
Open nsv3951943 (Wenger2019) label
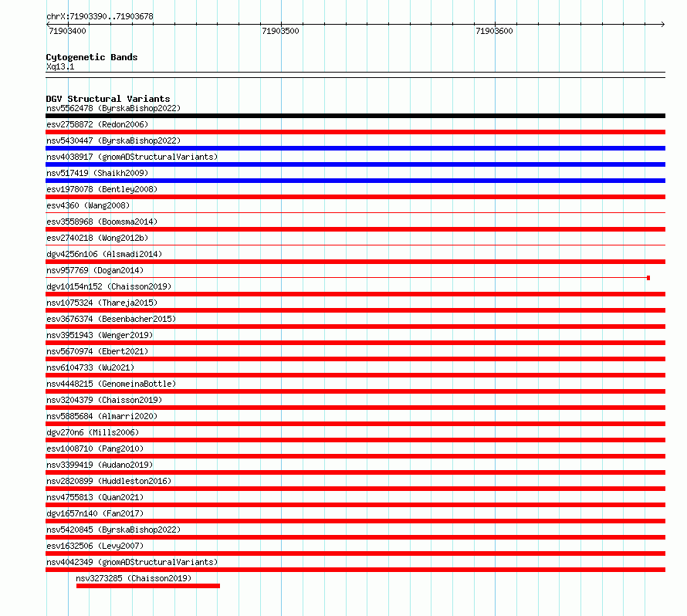100,335
